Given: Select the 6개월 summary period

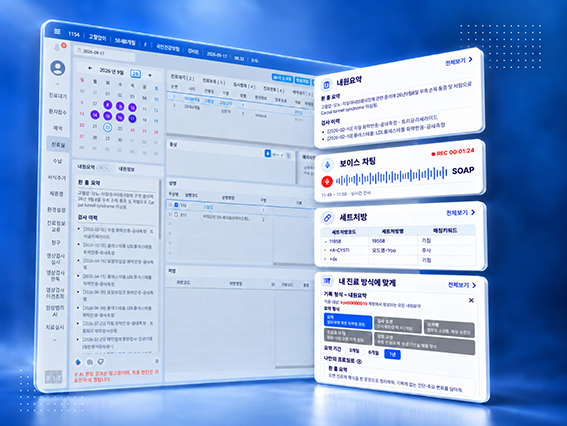Looking at the screenshot, I should pos(373,353).
